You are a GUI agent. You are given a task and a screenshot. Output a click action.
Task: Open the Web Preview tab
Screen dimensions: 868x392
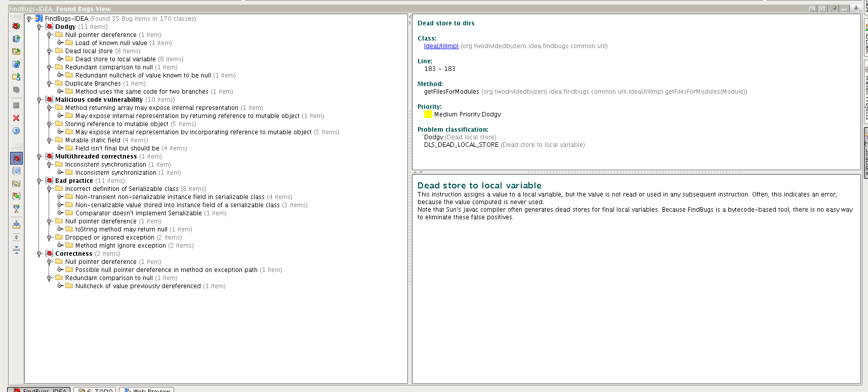click(x=147, y=390)
